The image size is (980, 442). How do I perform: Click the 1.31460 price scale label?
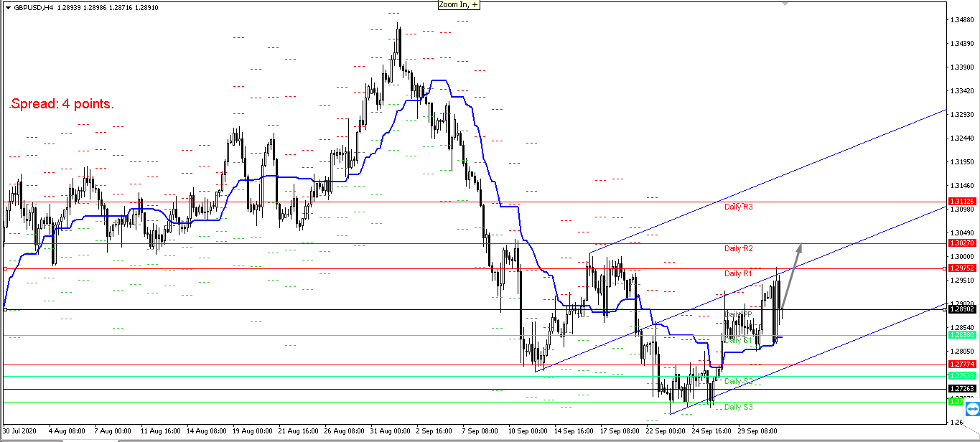[962, 185]
